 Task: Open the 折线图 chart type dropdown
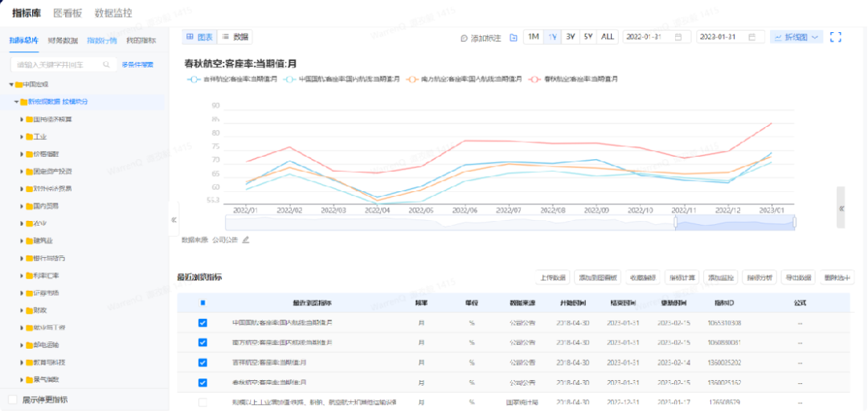[796, 37]
